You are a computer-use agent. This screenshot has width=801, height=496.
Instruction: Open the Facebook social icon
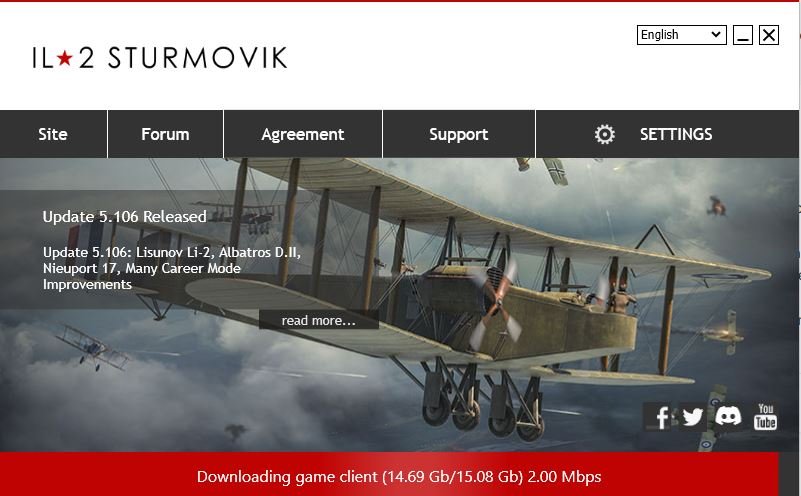(x=661, y=417)
